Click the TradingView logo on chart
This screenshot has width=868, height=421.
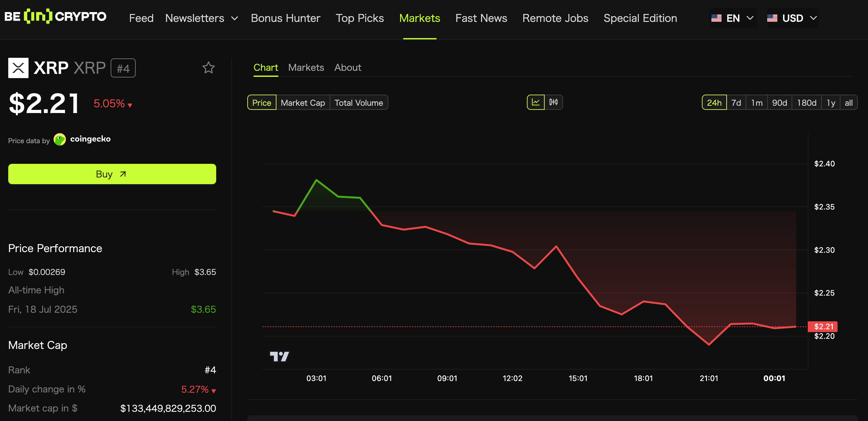279,356
